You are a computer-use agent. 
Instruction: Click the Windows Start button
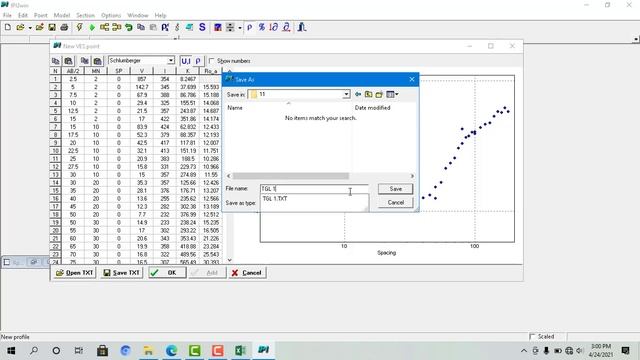pos(11,351)
